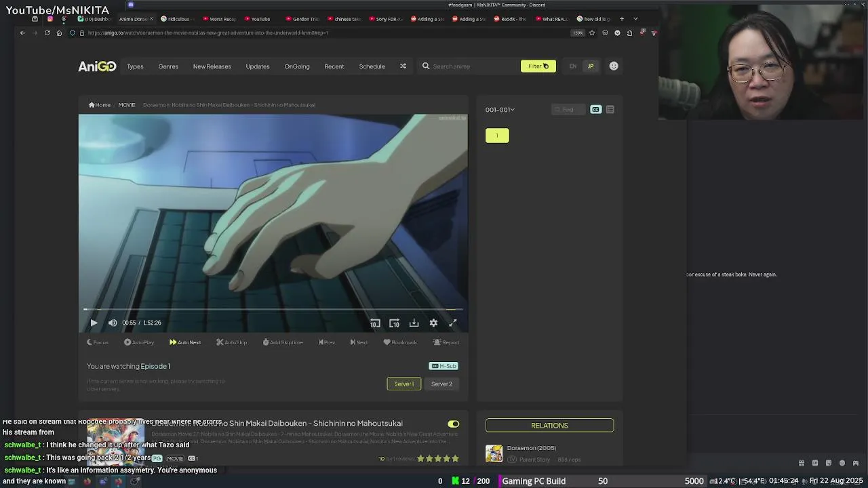Click the yellow Filter button
This screenshot has height=488, width=868.
point(538,66)
